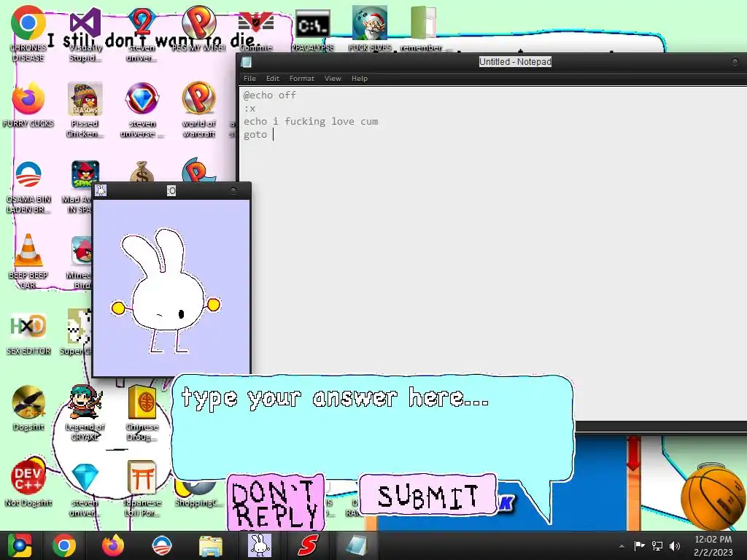
Task: Open the FUCK ELVES desktop icon
Action: [x=370, y=28]
